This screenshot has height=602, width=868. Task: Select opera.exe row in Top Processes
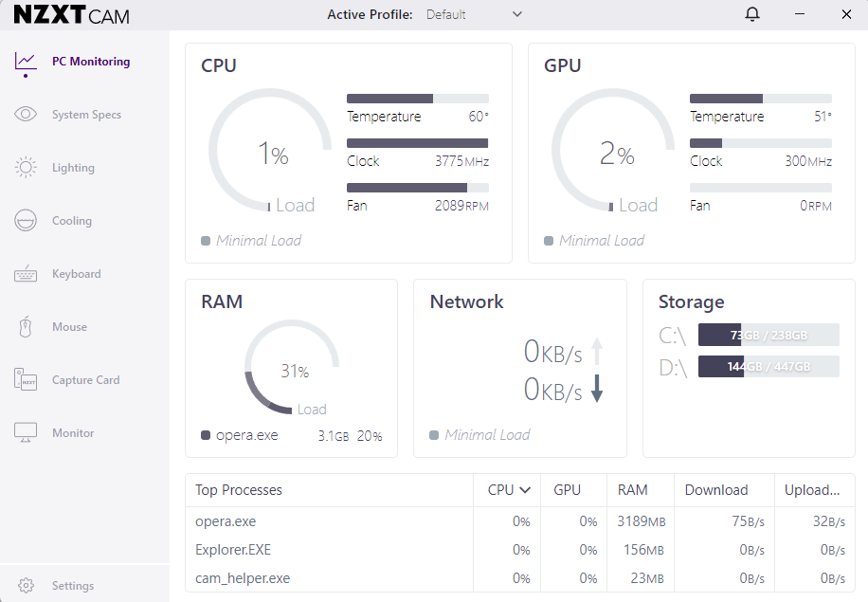[520, 521]
